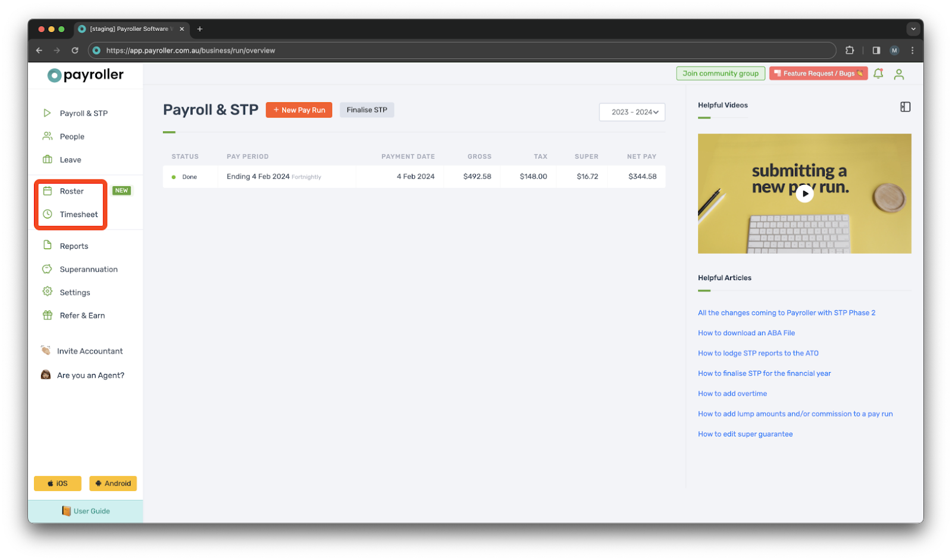This screenshot has width=952, height=560.
Task: Go back in browser
Action: 39,51
